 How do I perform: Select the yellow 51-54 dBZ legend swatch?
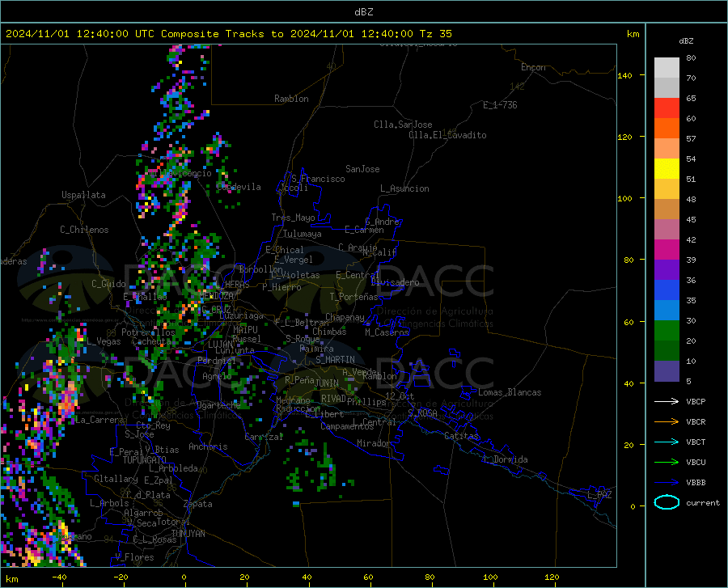(667, 169)
